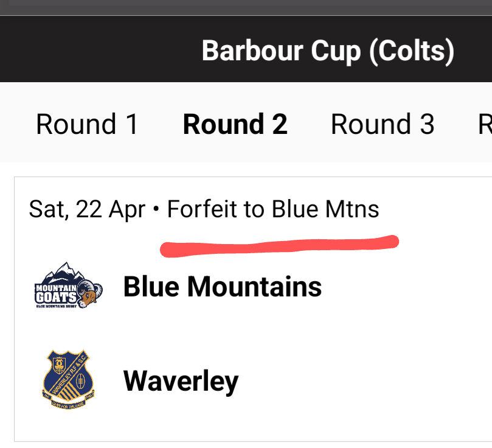Click the Barbour Cup (Colts) heading
492x448 pixels.
click(x=328, y=51)
